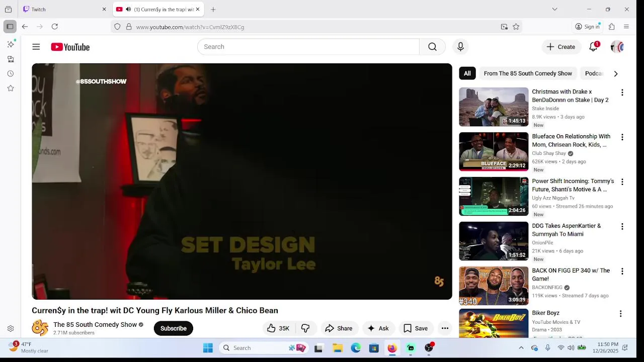This screenshot has height=362, width=644.
Task: Open BACK ON FIGG EP 340 thumbnail
Action: coord(494,286)
